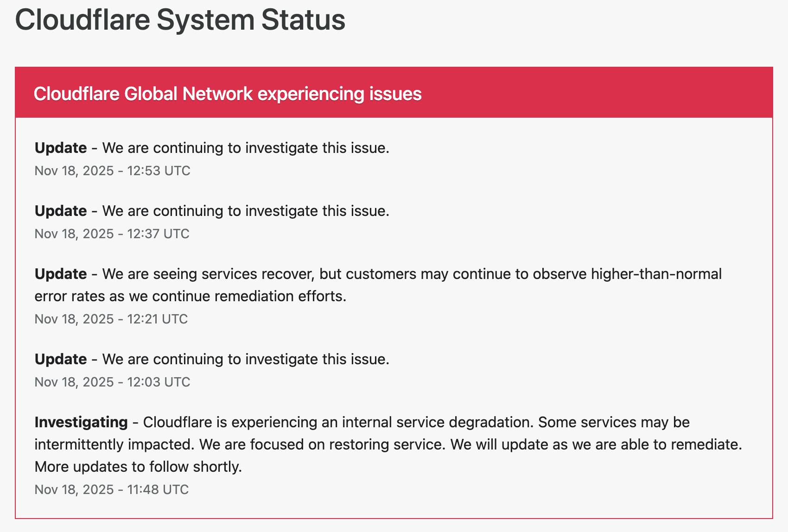Open the Cloudflare Global Network experiencing issues incident
The width and height of the screenshot is (788, 532).
point(228,94)
